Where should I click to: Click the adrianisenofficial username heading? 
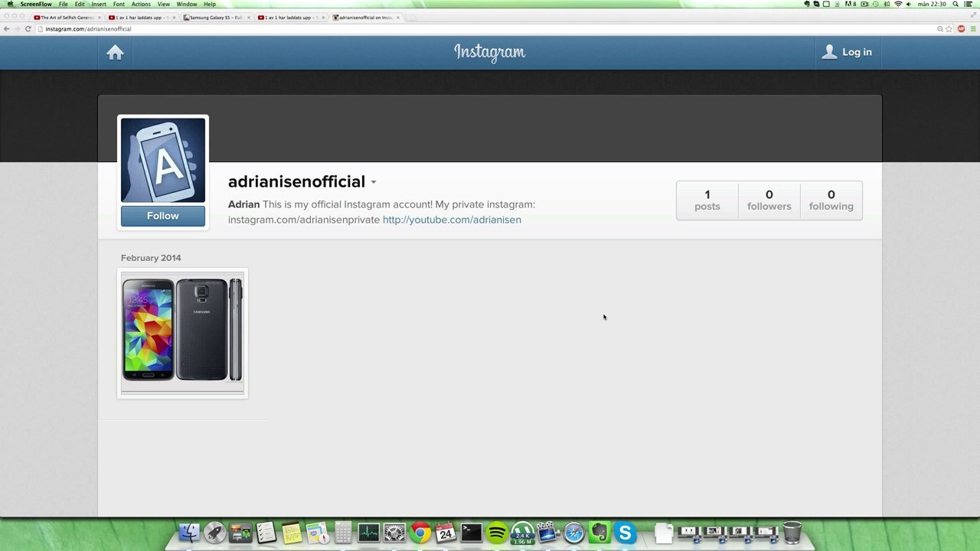(x=296, y=182)
